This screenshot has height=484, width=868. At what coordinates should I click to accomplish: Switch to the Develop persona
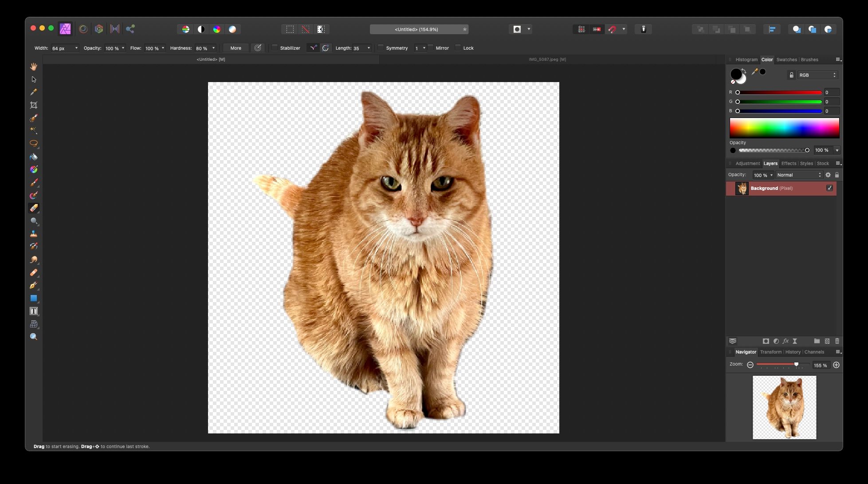pyautogui.click(x=99, y=29)
